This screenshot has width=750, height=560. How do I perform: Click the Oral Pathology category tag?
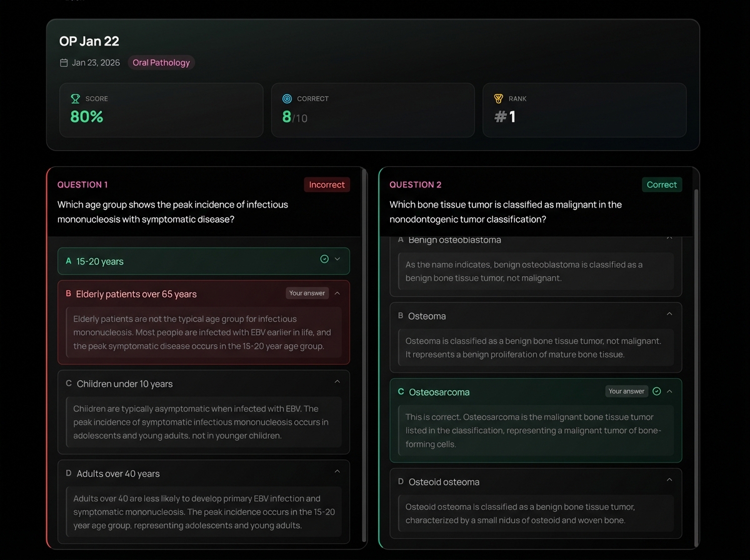161,62
